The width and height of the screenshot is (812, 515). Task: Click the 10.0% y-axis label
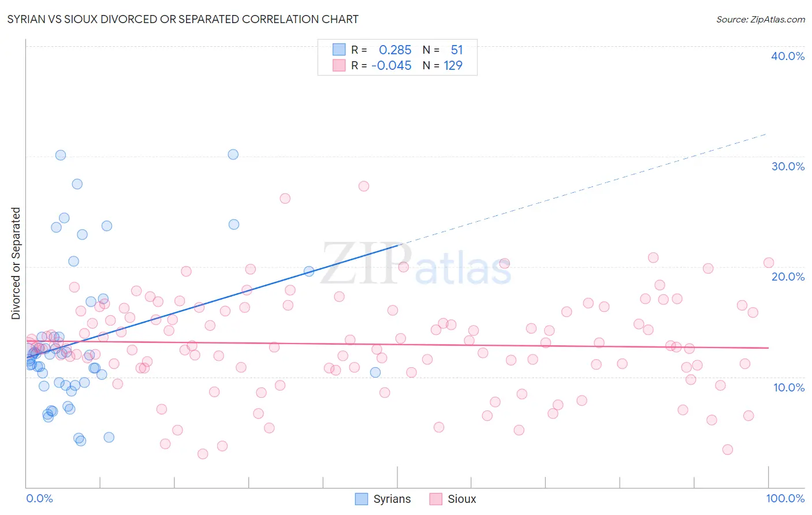pyautogui.click(x=789, y=387)
